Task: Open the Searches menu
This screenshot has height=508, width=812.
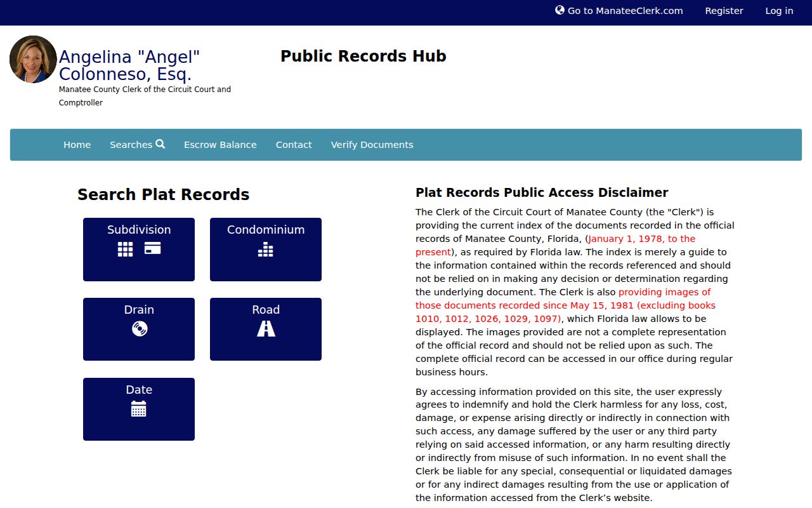Action: (137, 145)
